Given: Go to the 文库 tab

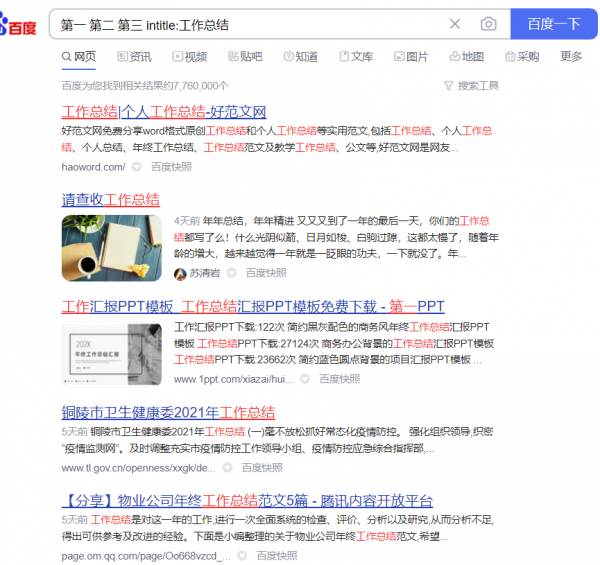Looking at the screenshot, I should coord(355,57).
